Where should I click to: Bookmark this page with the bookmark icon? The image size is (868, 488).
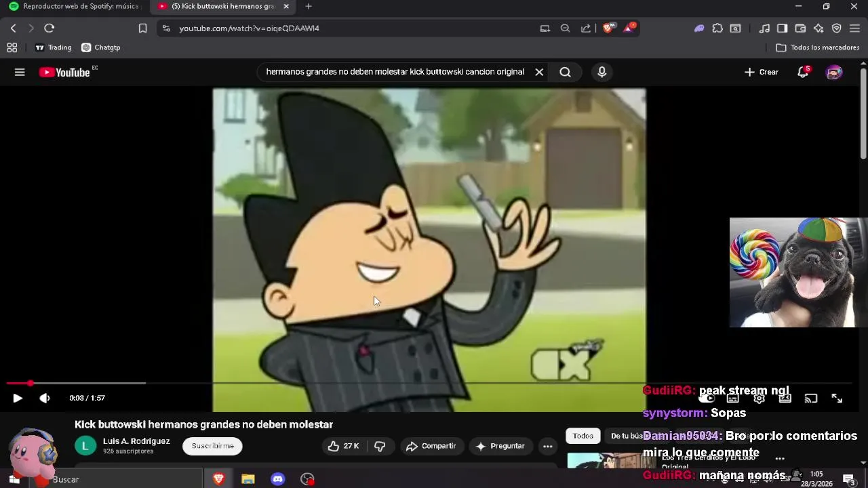coord(142,28)
